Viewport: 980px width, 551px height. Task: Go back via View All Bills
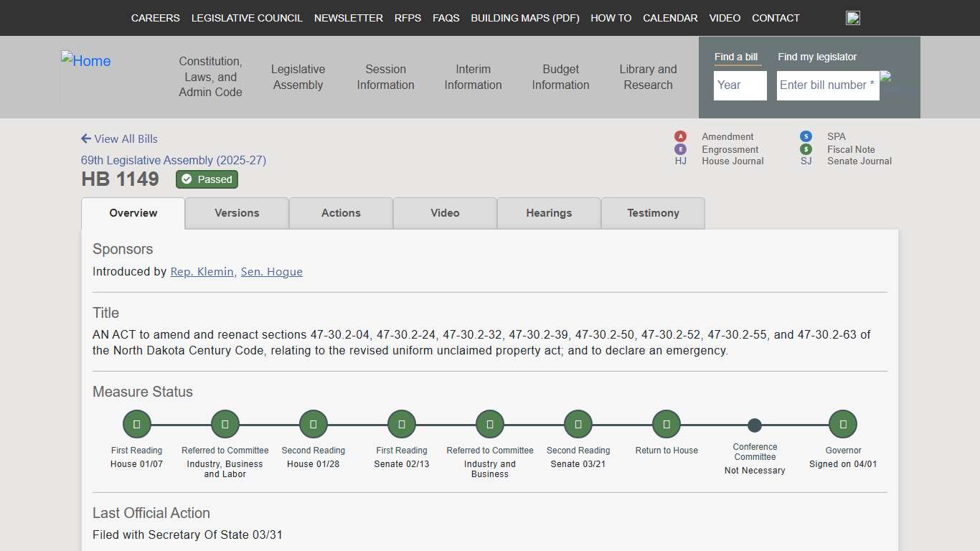(x=119, y=139)
